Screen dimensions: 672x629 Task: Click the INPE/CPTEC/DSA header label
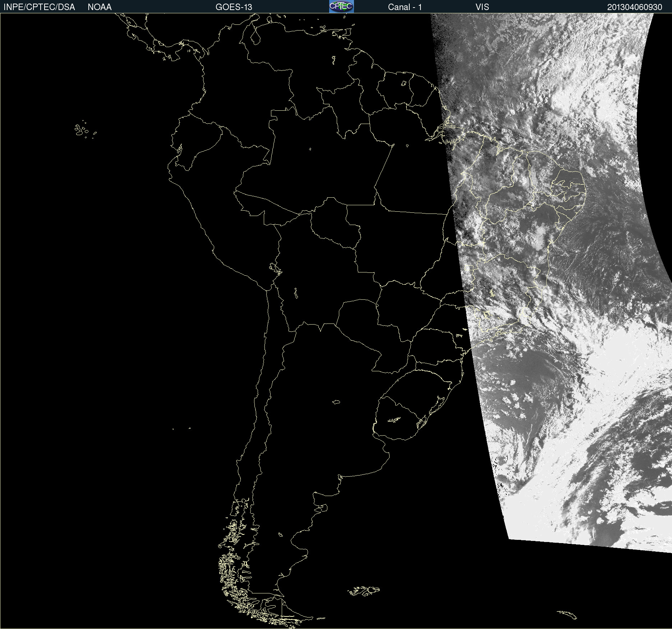pyautogui.click(x=39, y=7)
